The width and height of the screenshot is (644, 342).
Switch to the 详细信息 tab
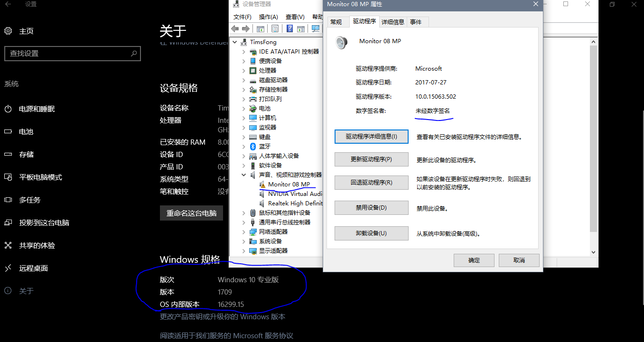point(393,22)
